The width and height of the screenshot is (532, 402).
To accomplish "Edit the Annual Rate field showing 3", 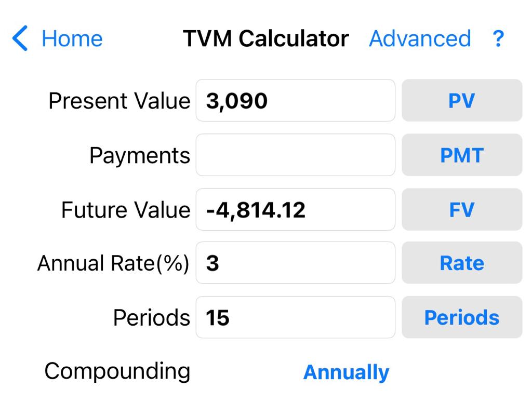I will pos(295,263).
